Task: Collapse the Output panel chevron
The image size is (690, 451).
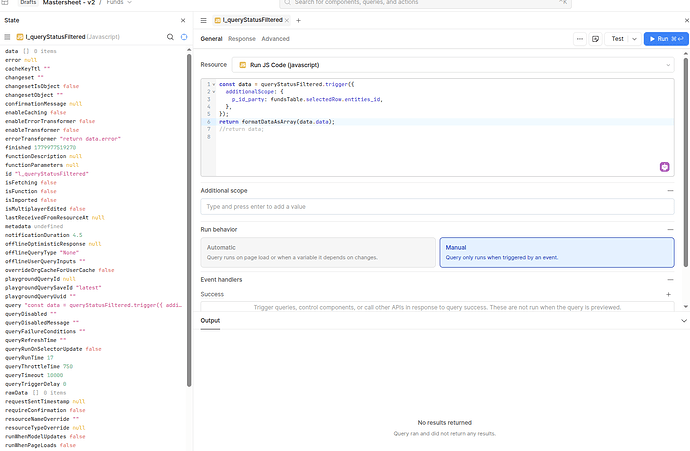Action: [x=684, y=321]
